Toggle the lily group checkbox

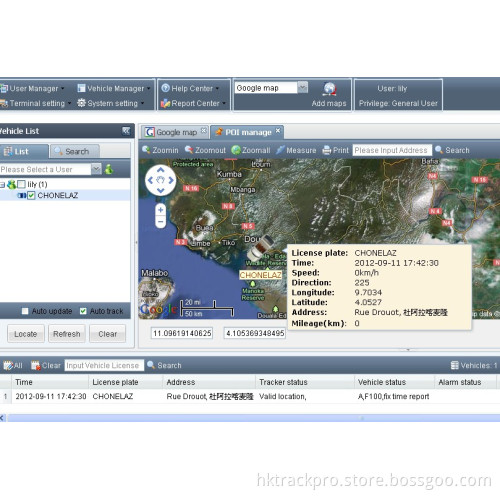(21, 184)
